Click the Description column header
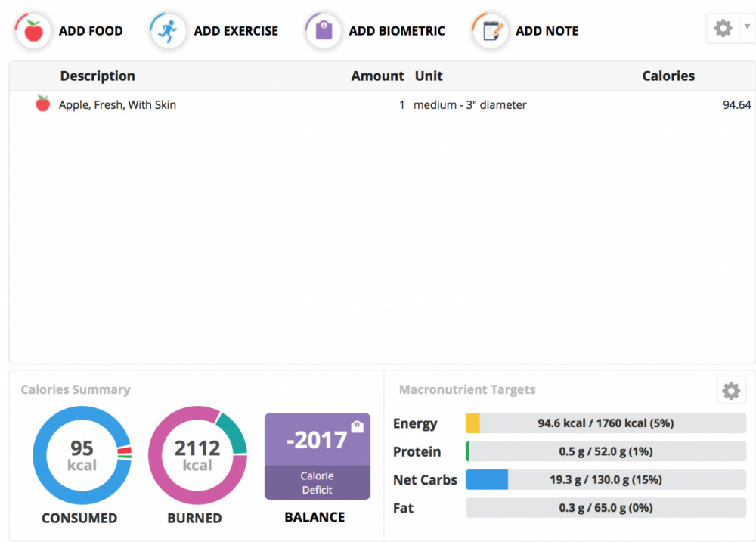 click(x=98, y=76)
